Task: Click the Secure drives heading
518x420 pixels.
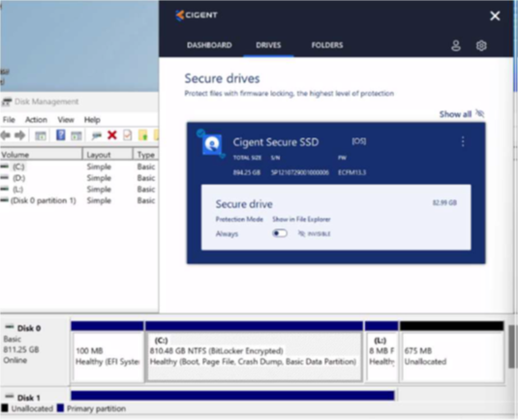Action: pyautogui.click(x=222, y=78)
